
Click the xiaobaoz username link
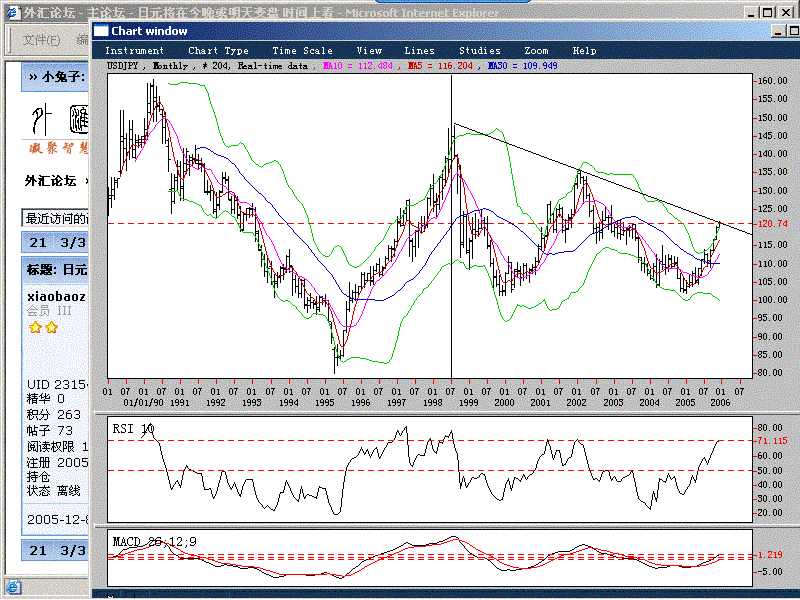(56, 296)
